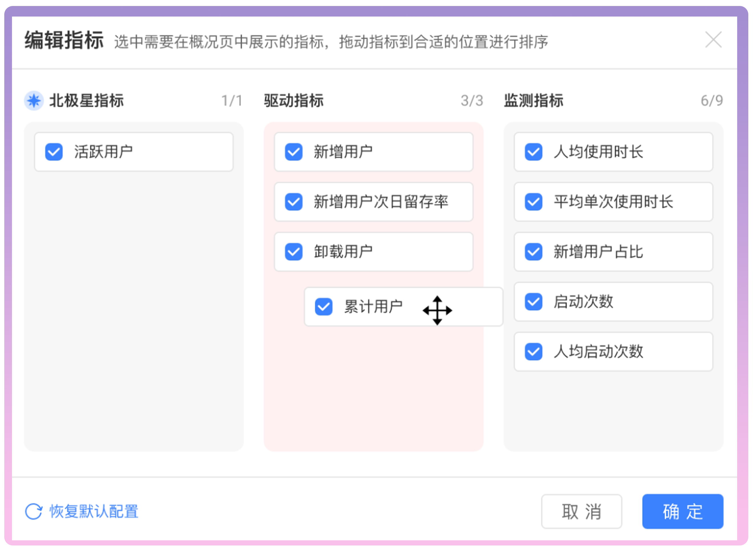
Task: Click the refresh icon beside restore defaults
Action: point(34,512)
